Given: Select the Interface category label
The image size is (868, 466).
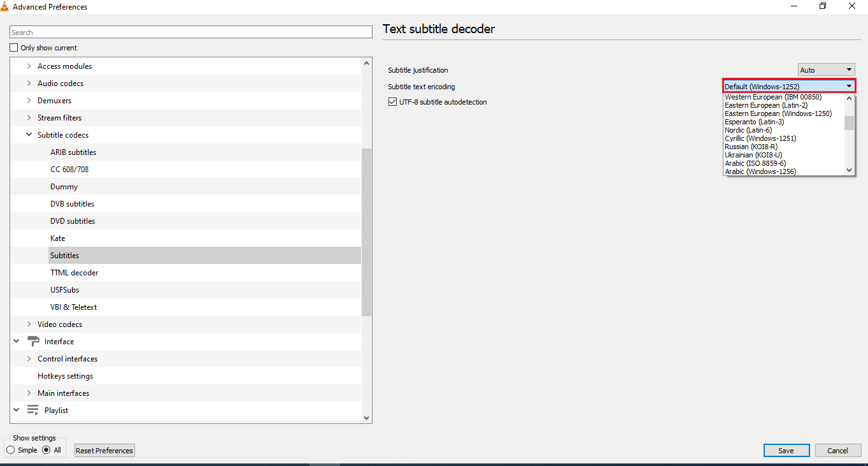Looking at the screenshot, I should point(59,342).
